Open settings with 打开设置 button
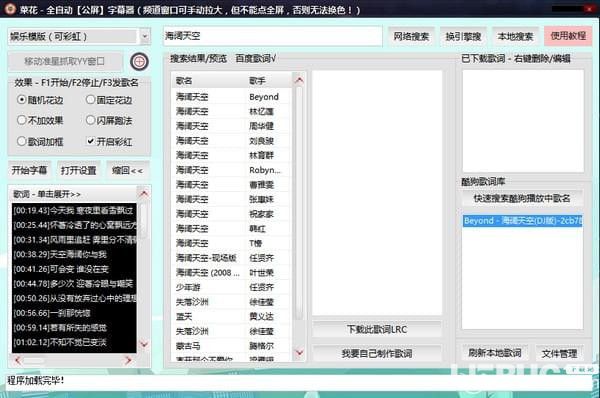600x398 pixels. [78, 170]
